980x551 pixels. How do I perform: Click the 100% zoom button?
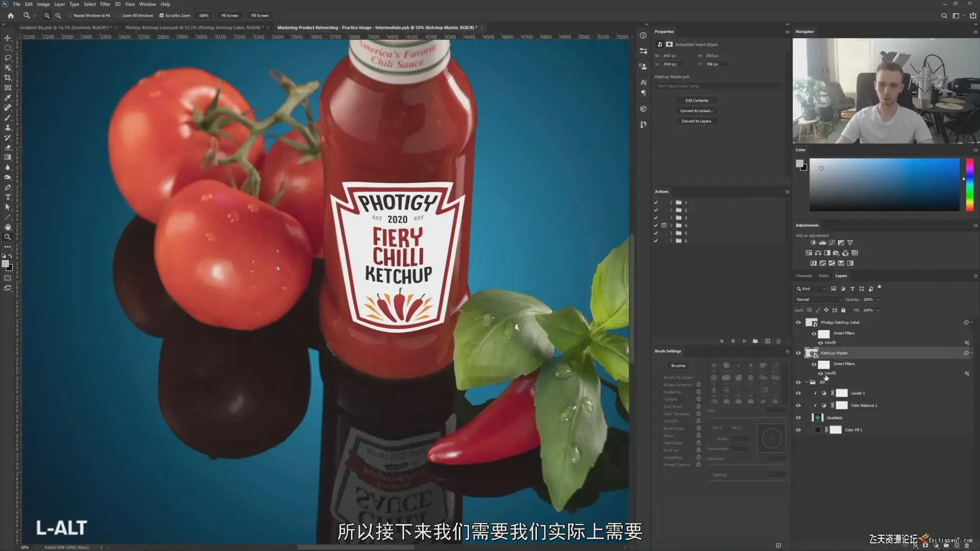(204, 15)
